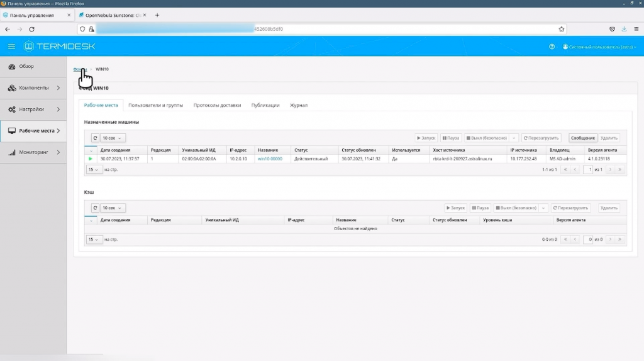Screen dimensions: 644x361
Task: Reload the page in Firefox
Action: tap(31, 29)
